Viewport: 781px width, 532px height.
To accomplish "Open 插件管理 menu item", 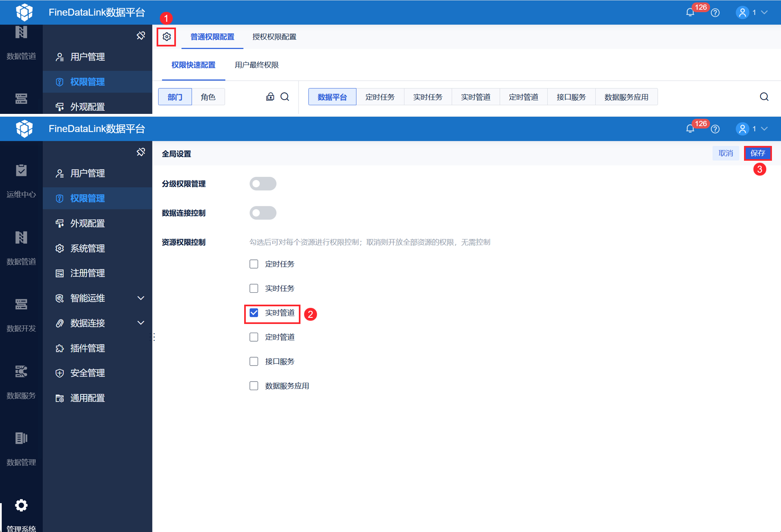I will [x=97, y=348].
